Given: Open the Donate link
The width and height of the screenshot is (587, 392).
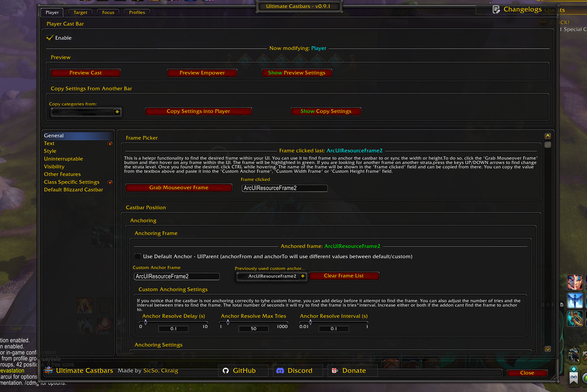Looking at the screenshot, I should 352,370.
